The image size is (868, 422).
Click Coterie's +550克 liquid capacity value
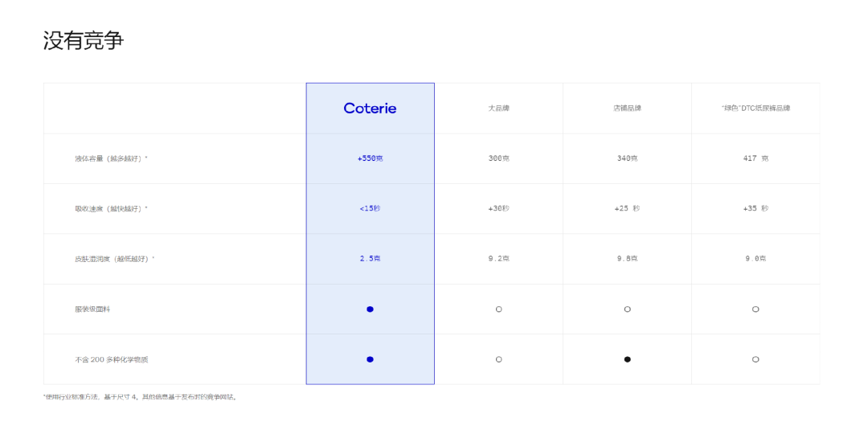click(x=370, y=158)
